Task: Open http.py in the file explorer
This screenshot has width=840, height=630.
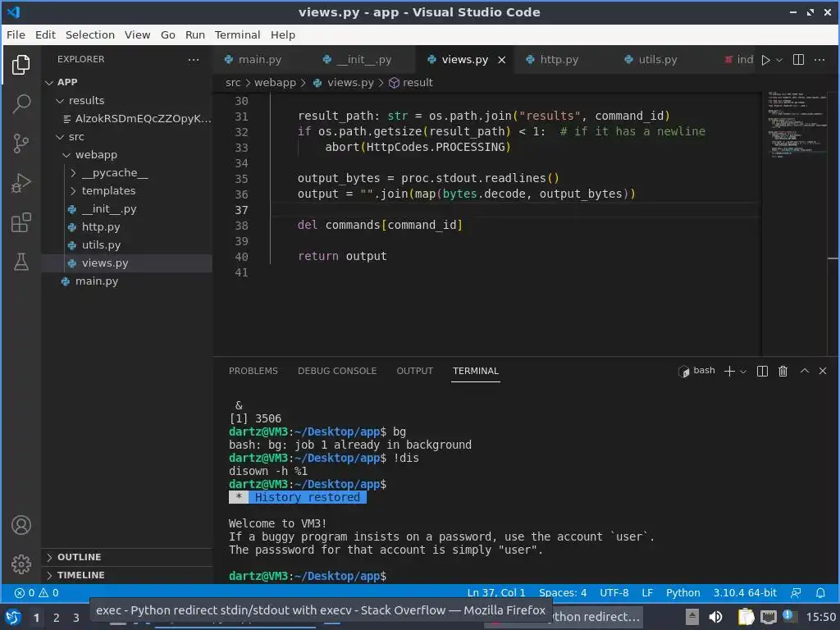Action: click(x=127, y=227)
